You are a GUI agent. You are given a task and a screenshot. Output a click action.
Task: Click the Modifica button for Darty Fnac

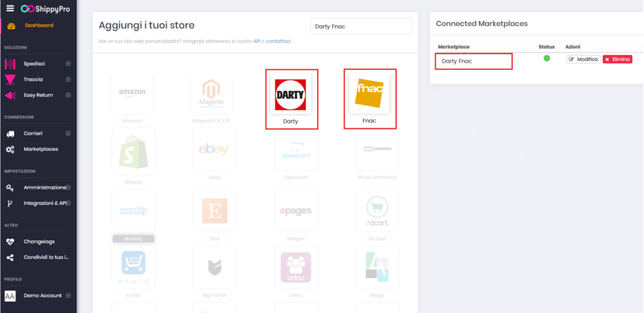pyautogui.click(x=583, y=60)
